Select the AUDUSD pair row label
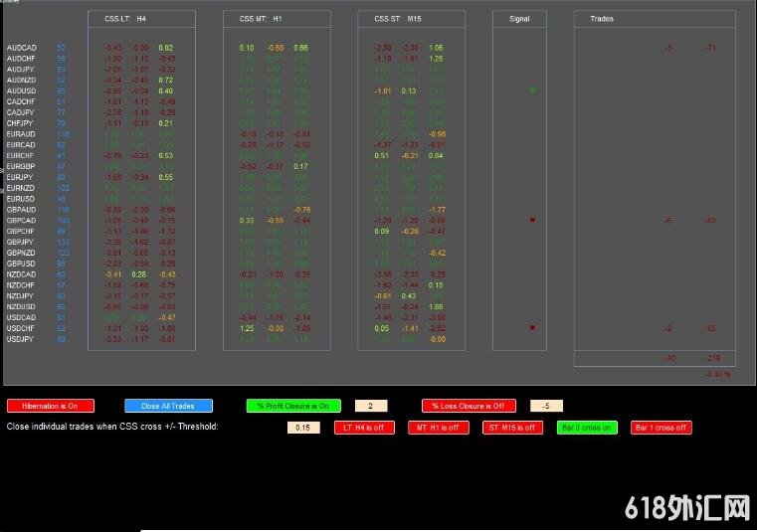 [x=21, y=90]
